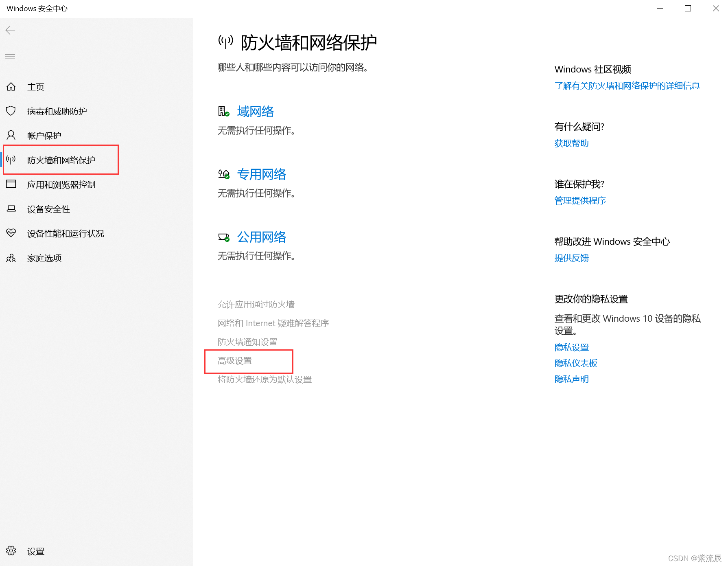The height and width of the screenshot is (566, 728).
Task: Open 了解有关防火墙和网络保护的详细信息 link
Action: click(627, 86)
